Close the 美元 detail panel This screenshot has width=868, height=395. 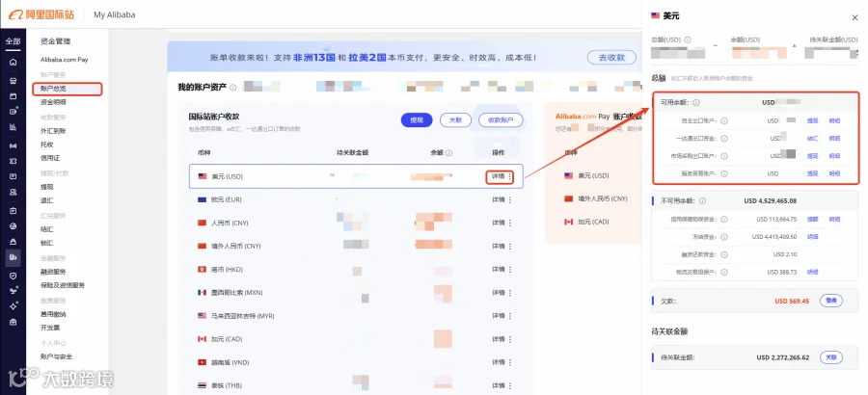coord(854,17)
